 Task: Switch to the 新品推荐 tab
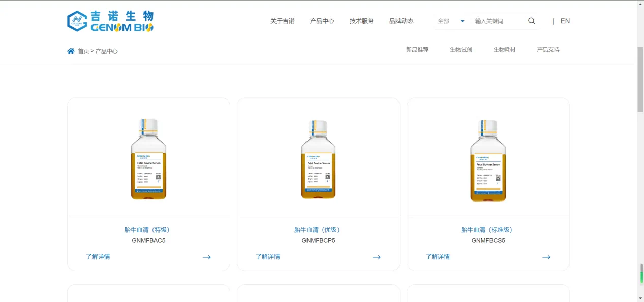pyautogui.click(x=417, y=50)
